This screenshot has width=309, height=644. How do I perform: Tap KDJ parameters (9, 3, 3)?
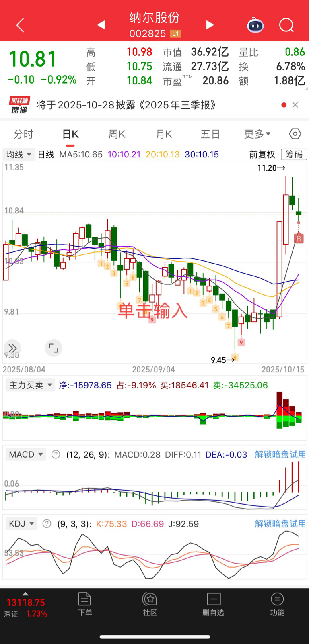[74, 524]
